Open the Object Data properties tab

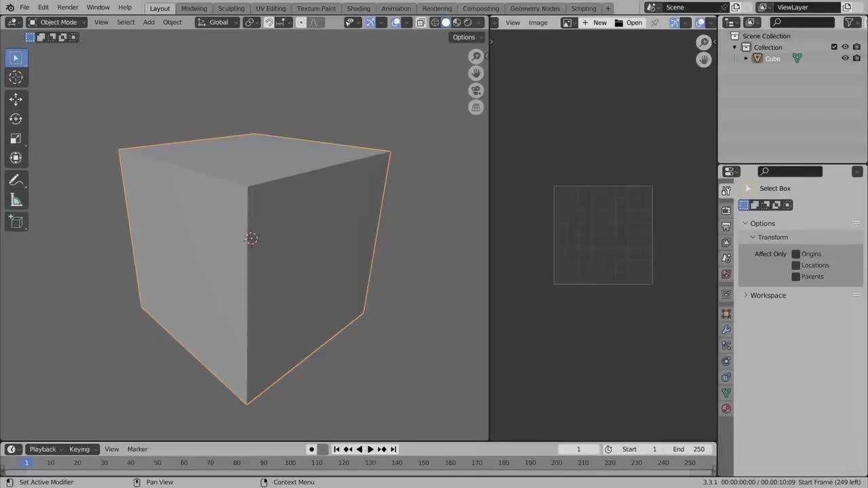(x=726, y=392)
